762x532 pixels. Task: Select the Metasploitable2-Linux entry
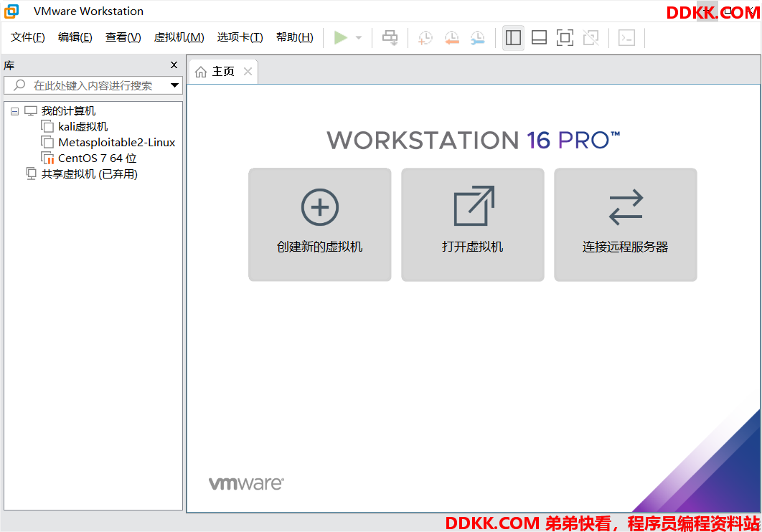(x=117, y=142)
